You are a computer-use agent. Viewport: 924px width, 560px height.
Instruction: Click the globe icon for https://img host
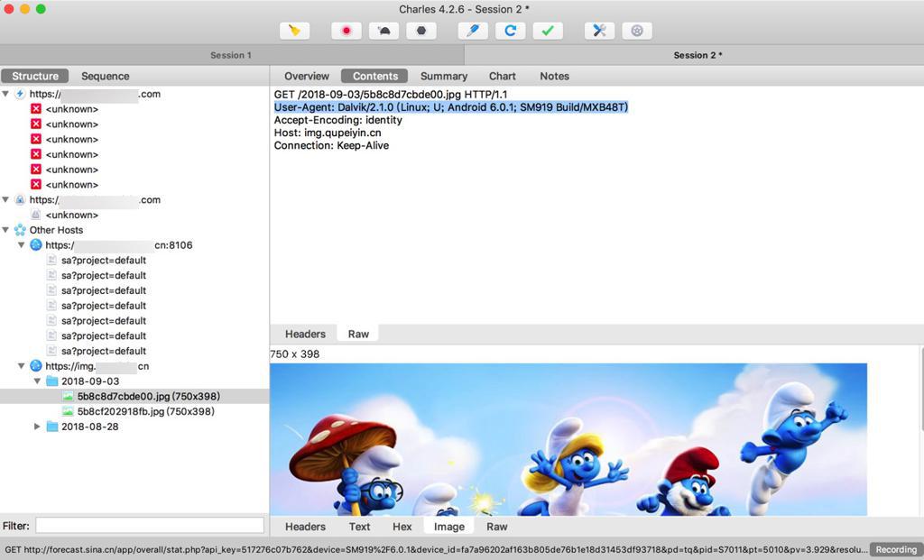coord(36,366)
